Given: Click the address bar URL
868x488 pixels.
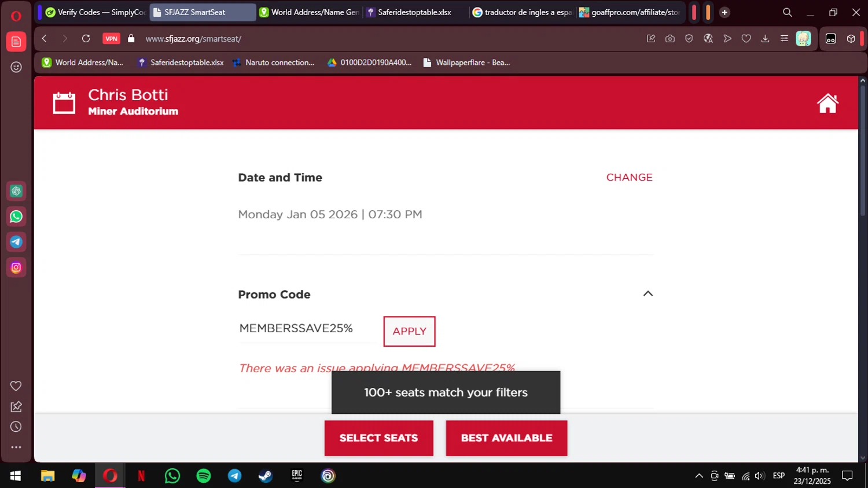Looking at the screenshot, I should click(x=193, y=39).
